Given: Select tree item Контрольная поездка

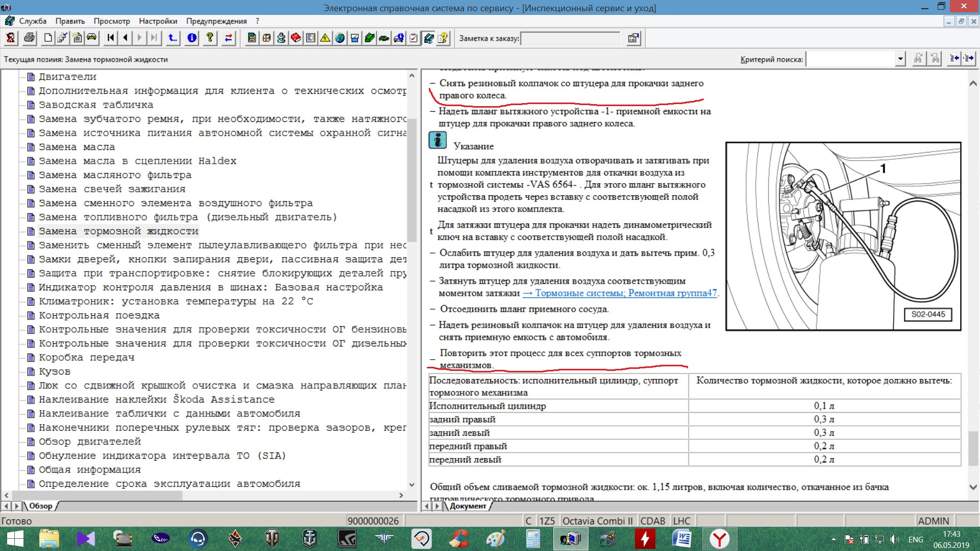Looking at the screenshot, I should pyautogui.click(x=99, y=315).
